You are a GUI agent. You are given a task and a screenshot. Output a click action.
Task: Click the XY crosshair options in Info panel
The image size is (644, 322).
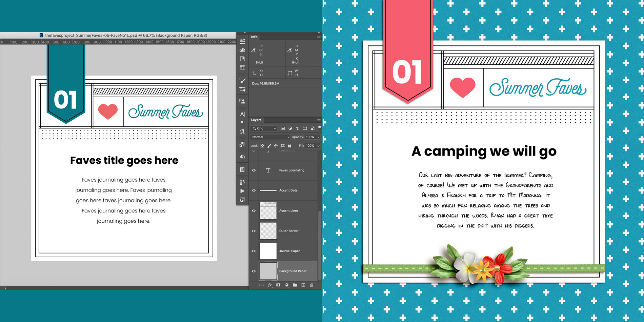254,73
